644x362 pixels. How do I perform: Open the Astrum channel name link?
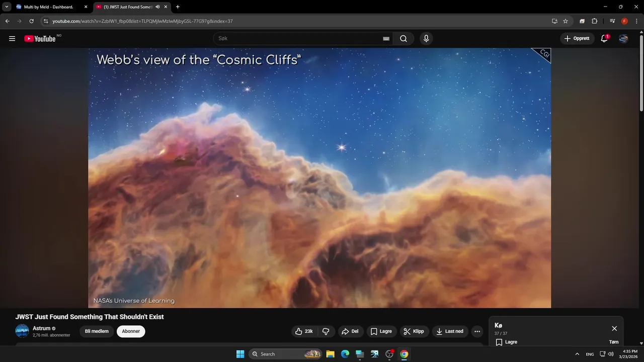click(42, 328)
